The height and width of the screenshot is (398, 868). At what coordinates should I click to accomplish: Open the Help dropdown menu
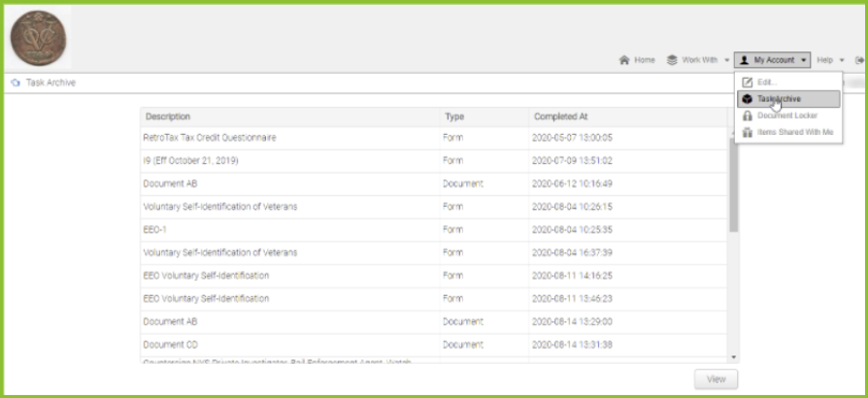tap(830, 60)
